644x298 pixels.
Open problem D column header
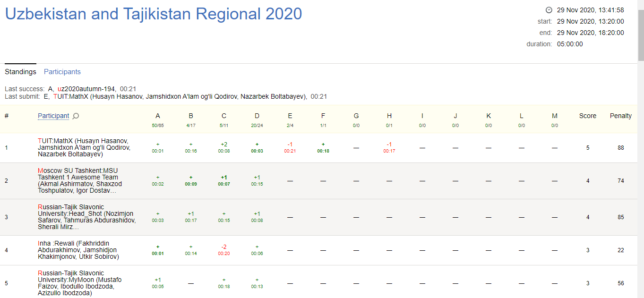257,116
